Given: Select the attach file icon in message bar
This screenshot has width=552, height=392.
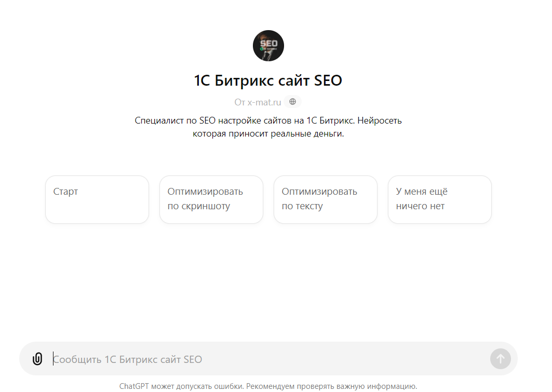Looking at the screenshot, I should (37, 358).
